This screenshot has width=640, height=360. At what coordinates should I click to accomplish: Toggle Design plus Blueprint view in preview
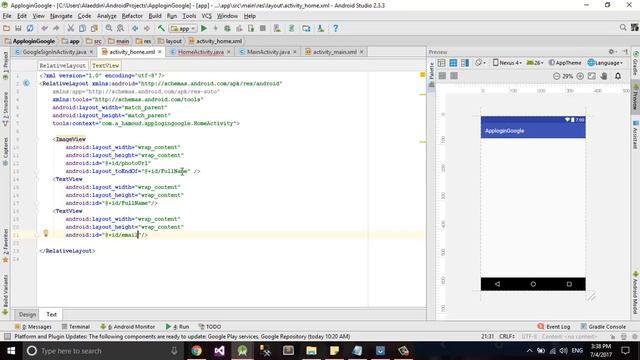pyautogui.click(x=465, y=62)
